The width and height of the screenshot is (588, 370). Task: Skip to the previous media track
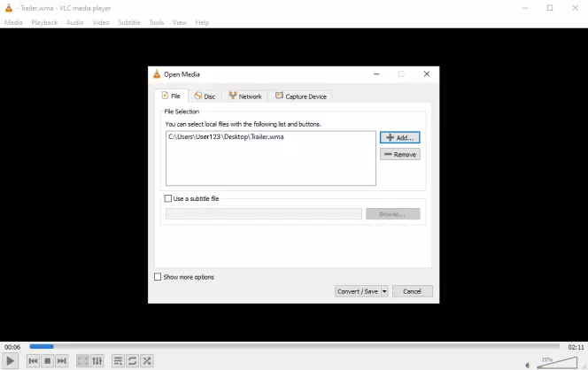[33, 361]
